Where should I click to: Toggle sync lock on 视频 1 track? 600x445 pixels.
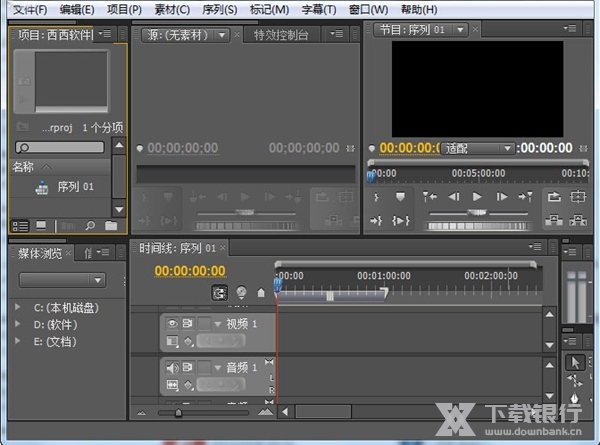[x=187, y=323]
